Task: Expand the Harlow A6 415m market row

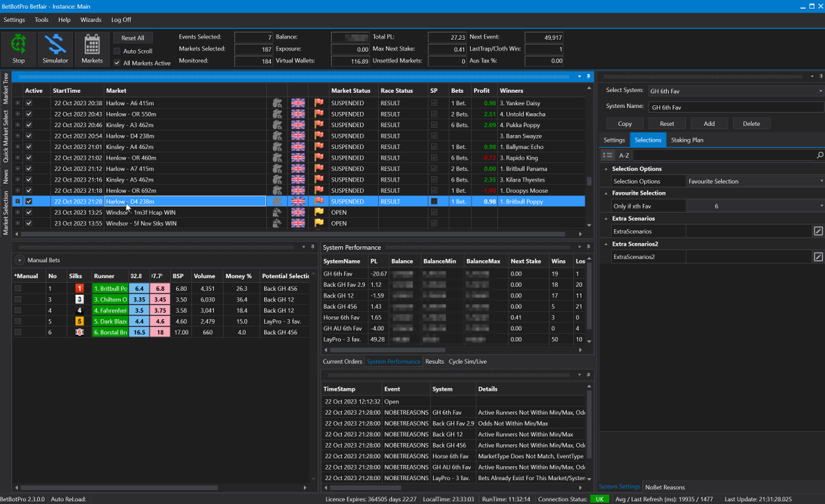Action: coord(18,103)
